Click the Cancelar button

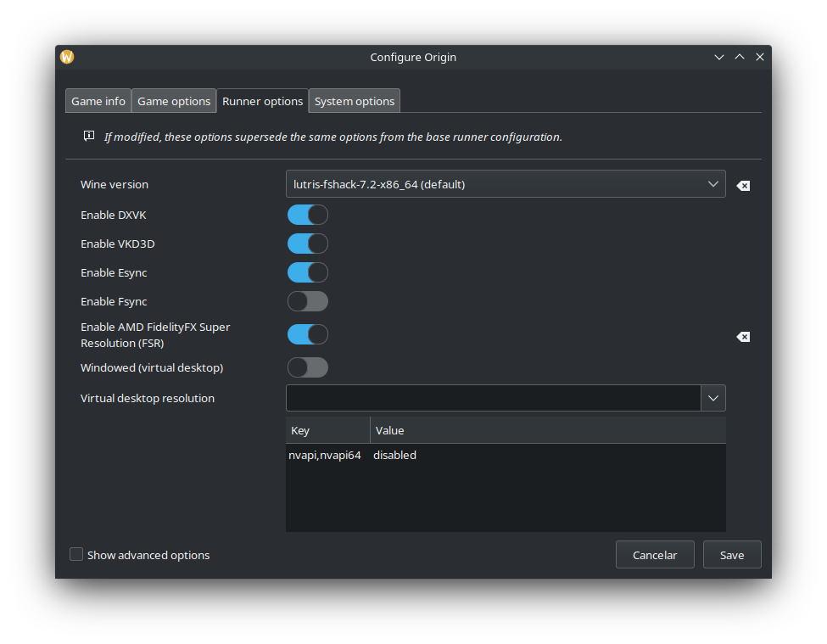[655, 555]
